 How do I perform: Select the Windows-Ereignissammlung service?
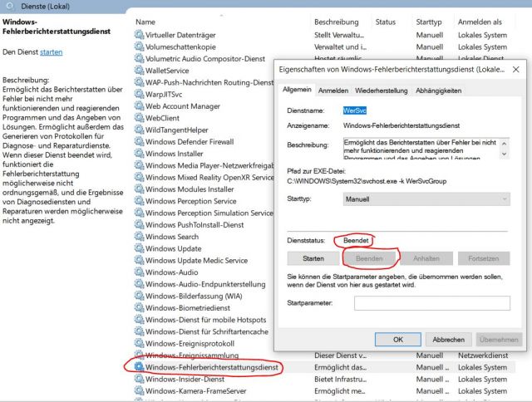pyautogui.click(x=192, y=355)
